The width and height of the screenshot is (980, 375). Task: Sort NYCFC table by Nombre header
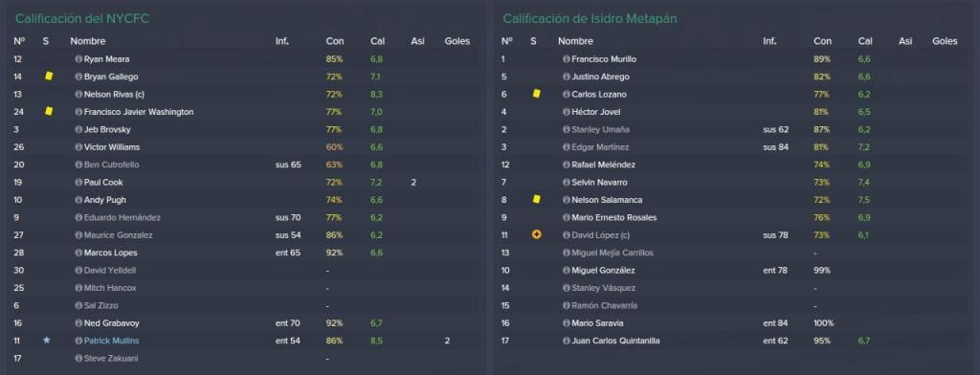click(x=87, y=41)
